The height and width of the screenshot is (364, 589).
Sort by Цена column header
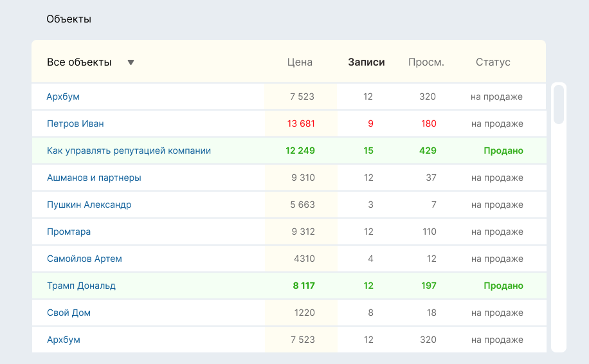(x=300, y=62)
